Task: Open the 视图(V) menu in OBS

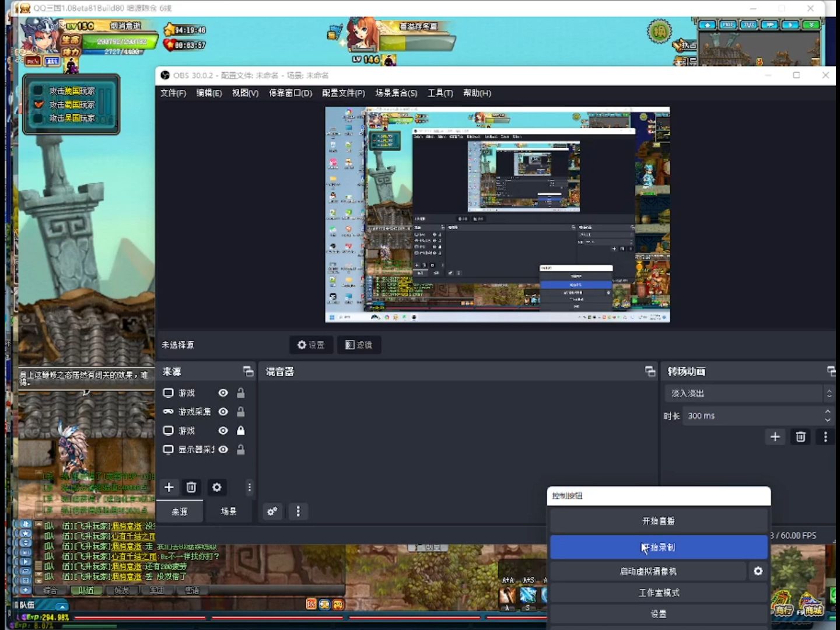Action: (246, 93)
